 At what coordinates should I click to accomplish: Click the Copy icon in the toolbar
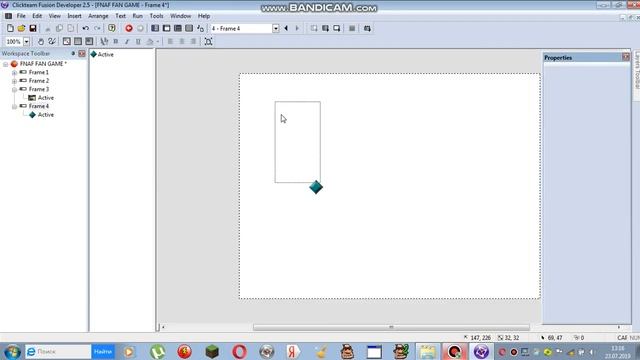coord(59,29)
